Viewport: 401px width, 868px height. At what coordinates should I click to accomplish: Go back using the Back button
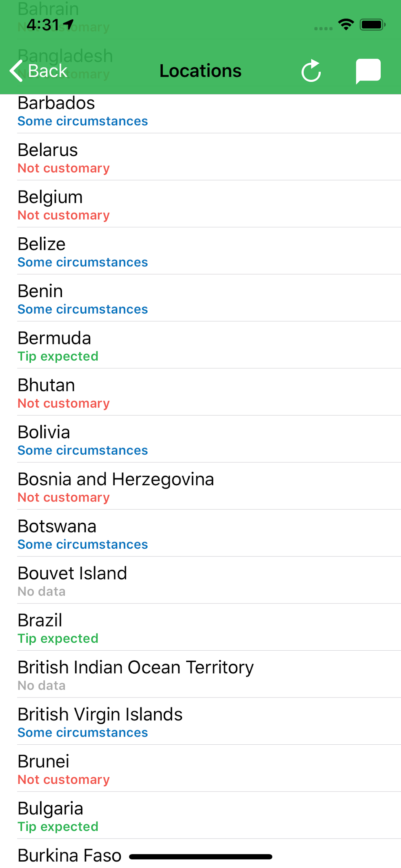[x=38, y=71]
